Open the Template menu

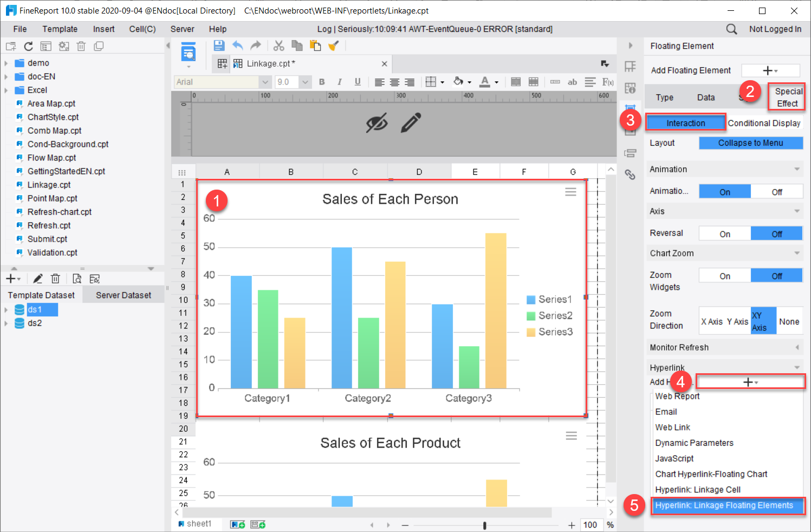[x=60, y=29]
